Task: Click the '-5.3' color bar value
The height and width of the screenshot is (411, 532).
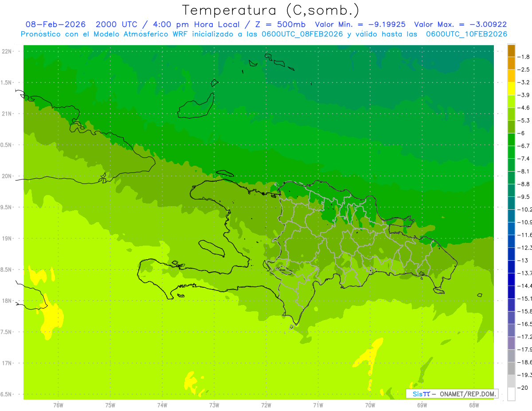Action: [x=524, y=121]
